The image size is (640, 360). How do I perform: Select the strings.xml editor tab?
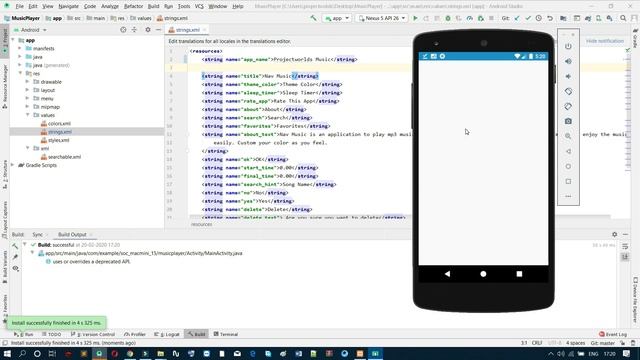coord(188,30)
